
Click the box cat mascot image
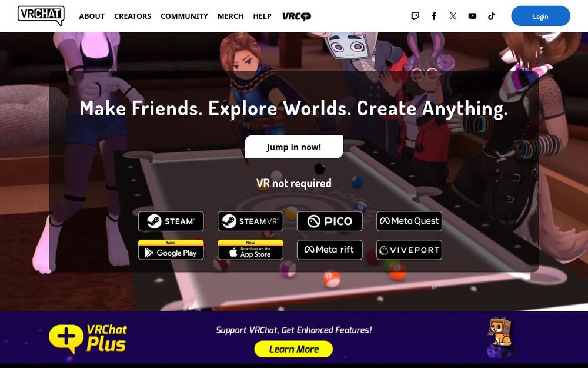(500, 338)
